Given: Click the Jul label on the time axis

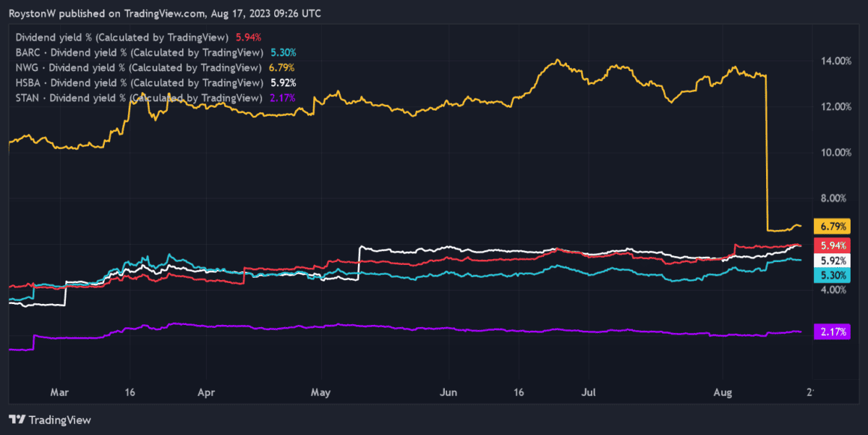Looking at the screenshot, I should click(589, 392).
